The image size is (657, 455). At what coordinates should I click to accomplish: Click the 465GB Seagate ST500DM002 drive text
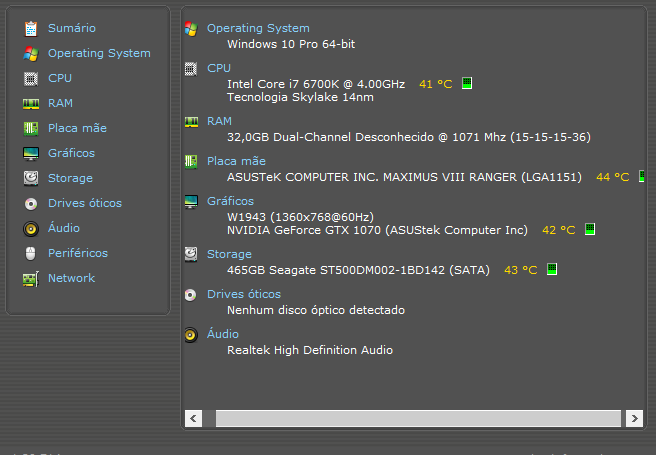pyautogui.click(x=358, y=270)
